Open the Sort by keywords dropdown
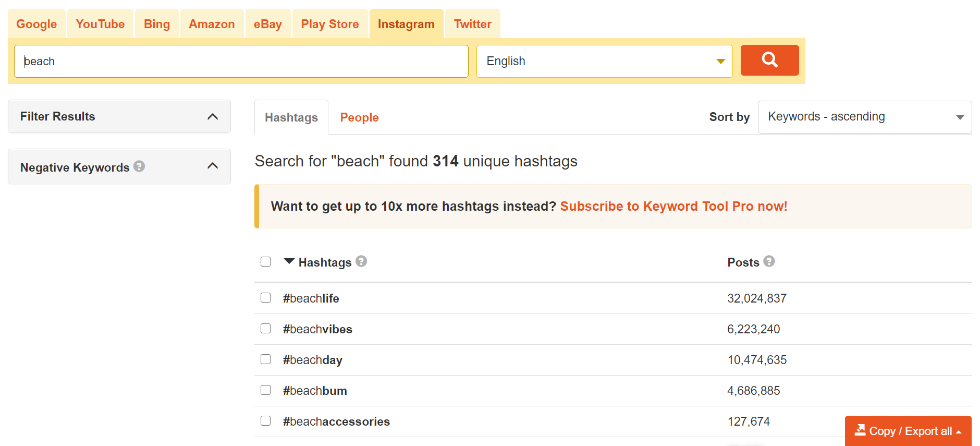This screenshot has height=446, width=980. click(864, 117)
